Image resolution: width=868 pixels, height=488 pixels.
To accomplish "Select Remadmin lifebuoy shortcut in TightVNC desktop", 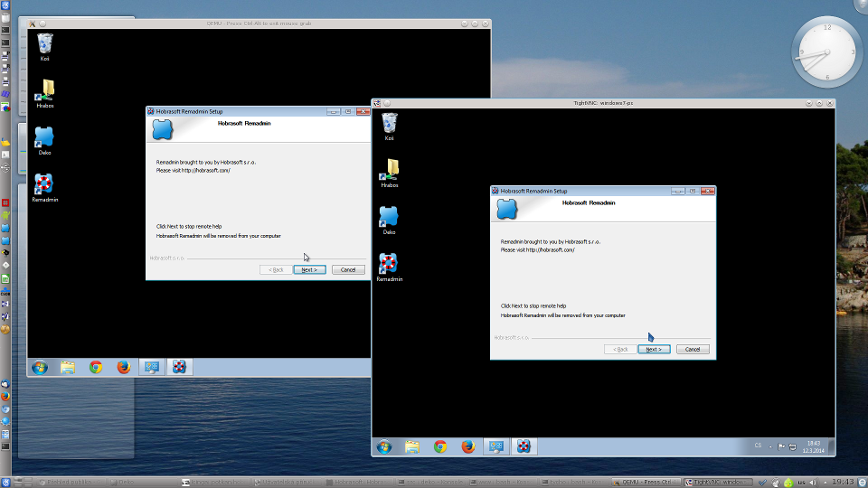I will (389, 267).
